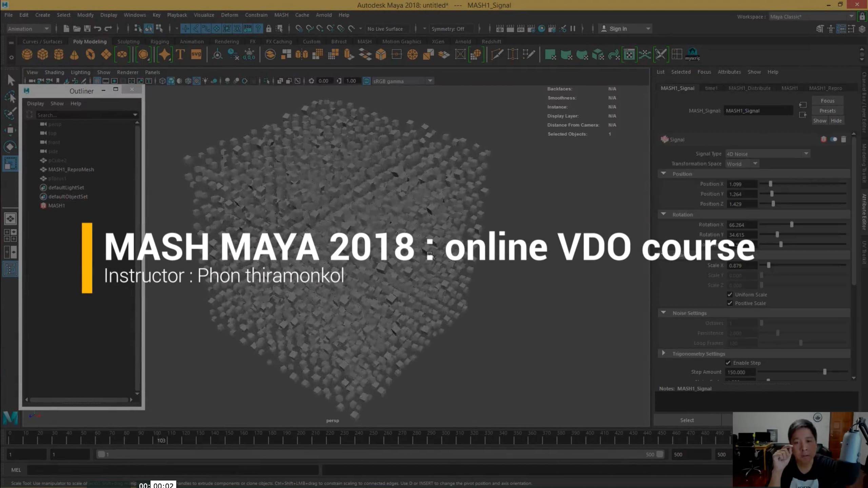This screenshot has height=488, width=868.
Task: Click the polygon sphere shelf icon
Action: point(27,54)
